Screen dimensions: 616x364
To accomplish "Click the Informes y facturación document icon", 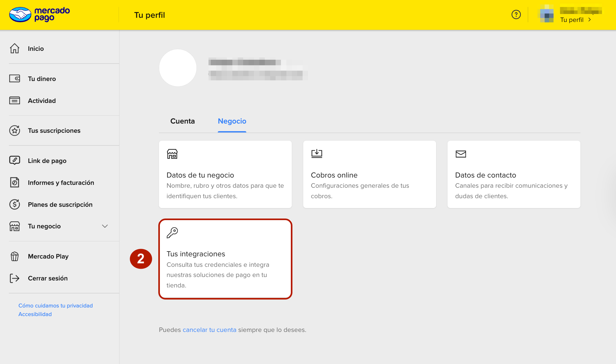I will point(15,182).
